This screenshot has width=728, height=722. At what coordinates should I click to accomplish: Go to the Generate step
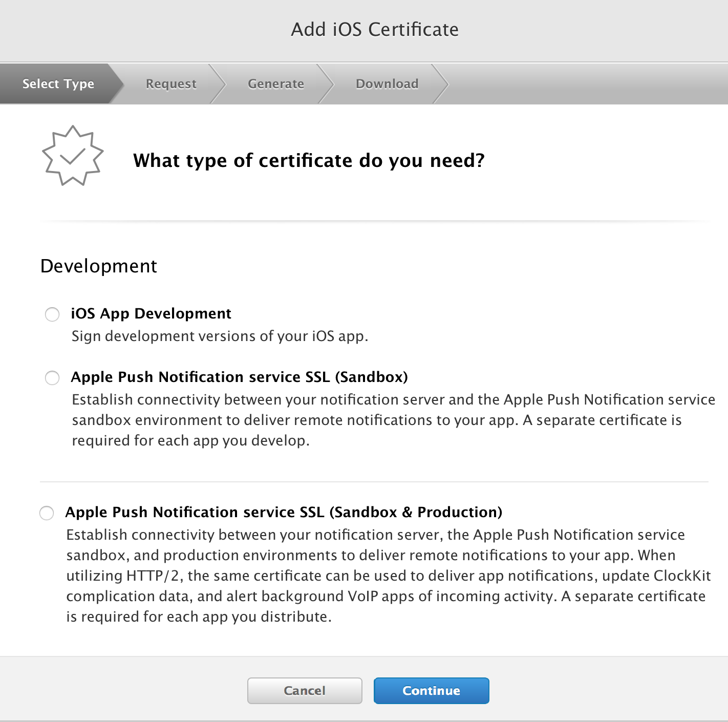tap(276, 83)
